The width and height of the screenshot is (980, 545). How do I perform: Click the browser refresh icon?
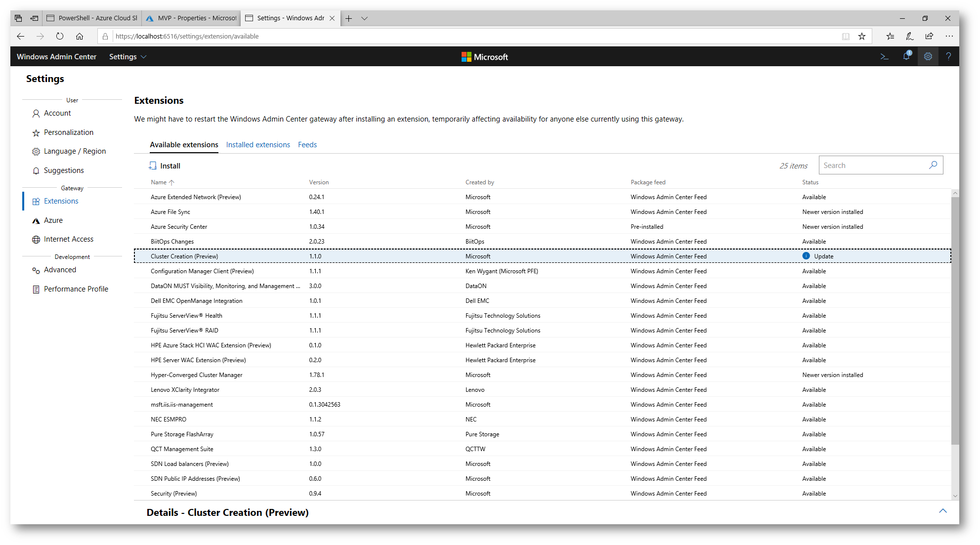pyautogui.click(x=60, y=36)
